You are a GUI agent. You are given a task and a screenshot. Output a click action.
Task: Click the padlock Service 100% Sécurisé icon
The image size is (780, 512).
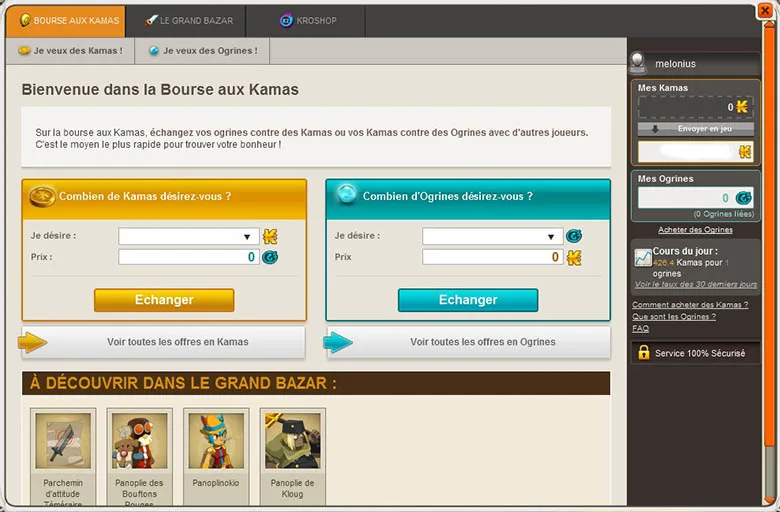click(644, 352)
